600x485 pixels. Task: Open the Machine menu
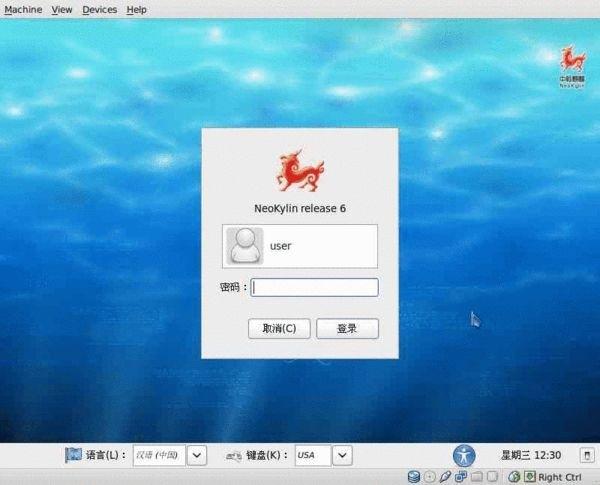click(23, 9)
